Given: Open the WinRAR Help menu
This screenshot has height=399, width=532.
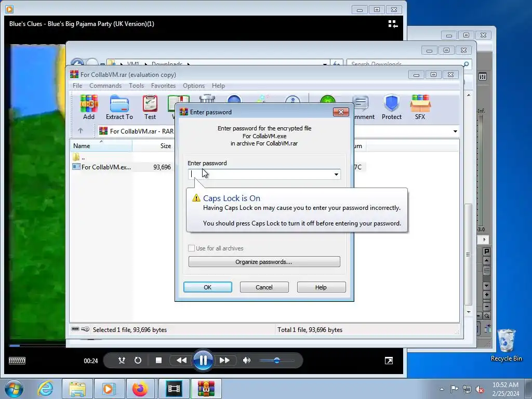Looking at the screenshot, I should pyautogui.click(x=218, y=86).
